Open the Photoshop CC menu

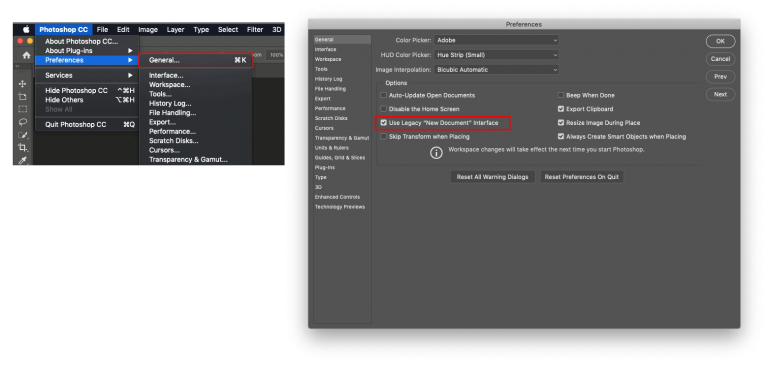(x=64, y=29)
